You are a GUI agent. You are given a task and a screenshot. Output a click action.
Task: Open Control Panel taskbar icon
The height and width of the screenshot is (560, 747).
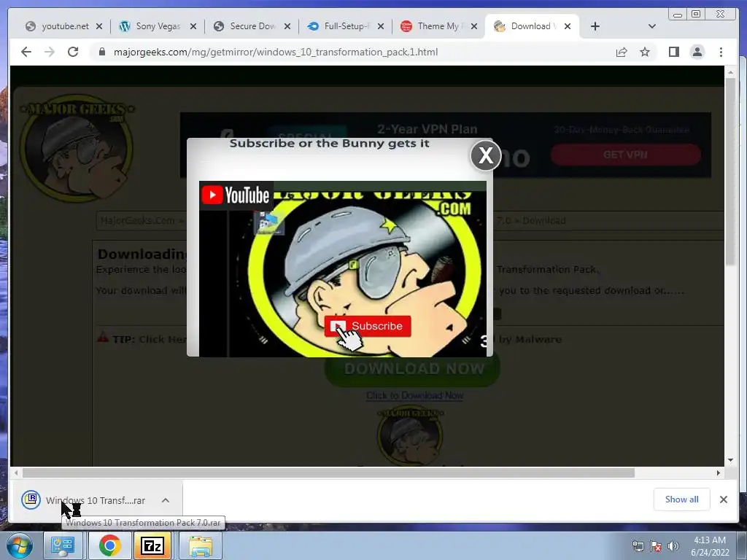point(63,545)
